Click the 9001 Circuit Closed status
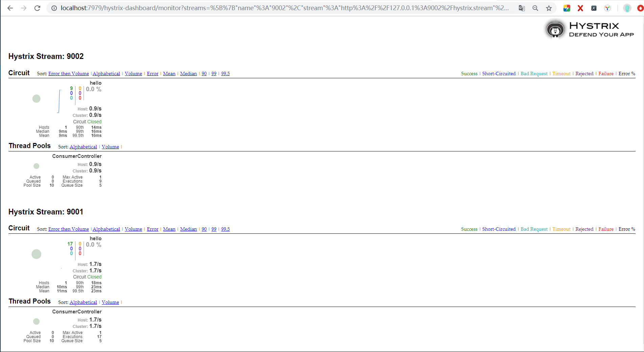This screenshot has width=644, height=352. click(87, 277)
